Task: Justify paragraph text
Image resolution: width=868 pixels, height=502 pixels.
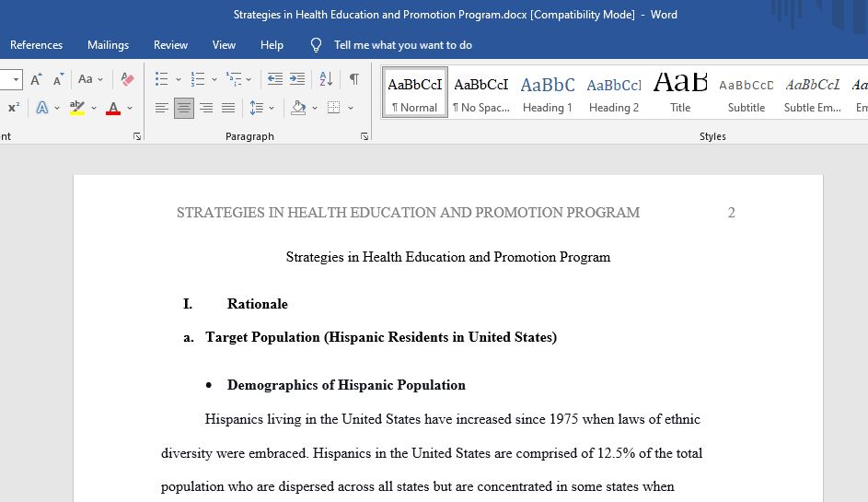Action: 228,108
